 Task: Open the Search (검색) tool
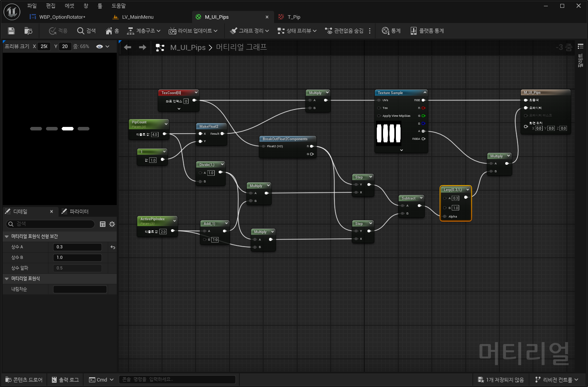pos(86,30)
